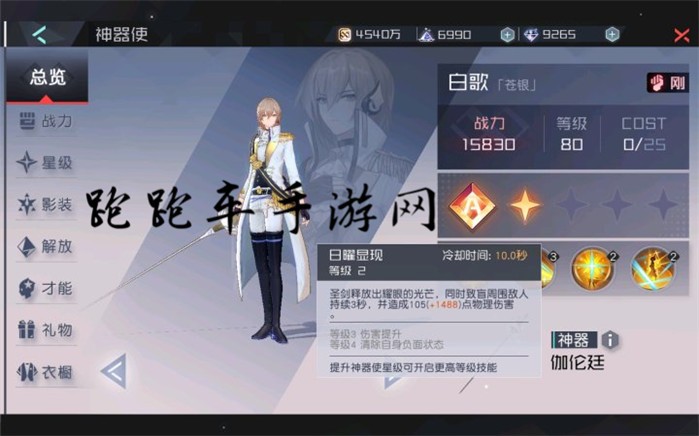This screenshot has height=436, width=699.
Task: Select the first golden star rating
Action: [525, 205]
